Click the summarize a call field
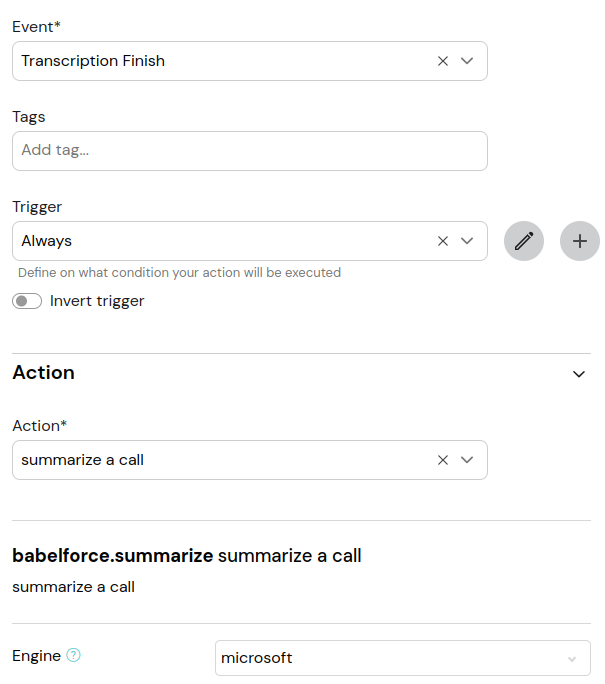The height and width of the screenshot is (684, 605). pos(250,460)
